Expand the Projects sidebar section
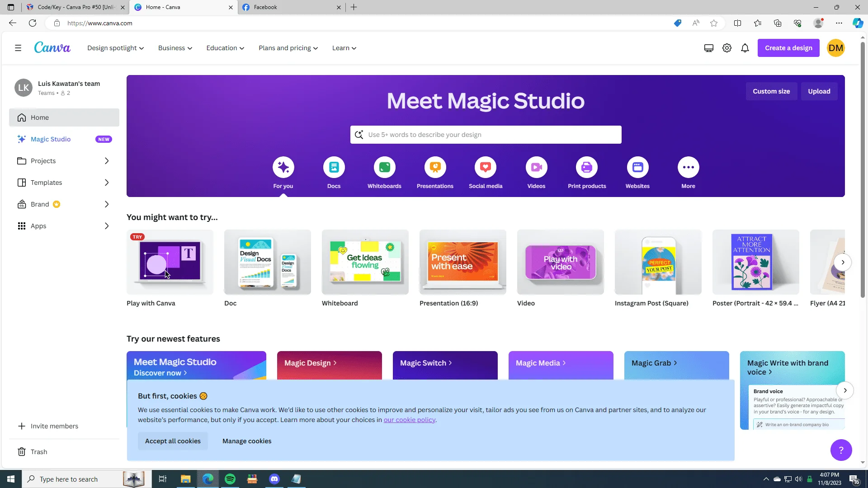This screenshot has width=868, height=488. (107, 161)
